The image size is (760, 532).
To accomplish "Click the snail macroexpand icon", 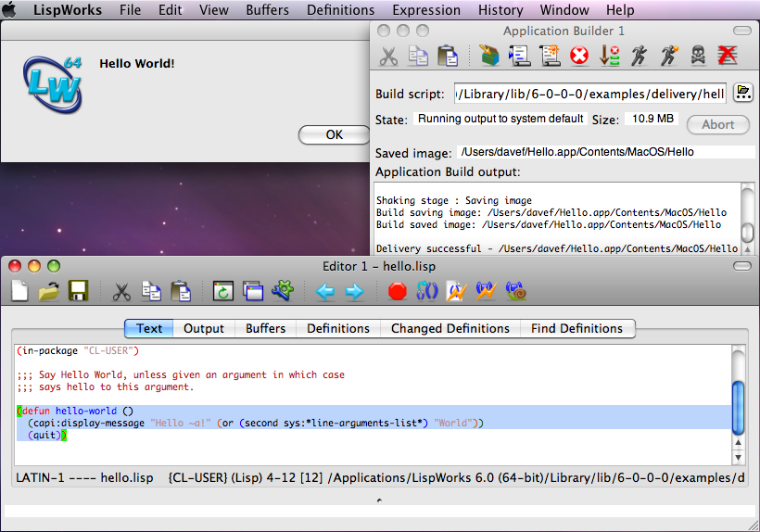I will pos(515,291).
